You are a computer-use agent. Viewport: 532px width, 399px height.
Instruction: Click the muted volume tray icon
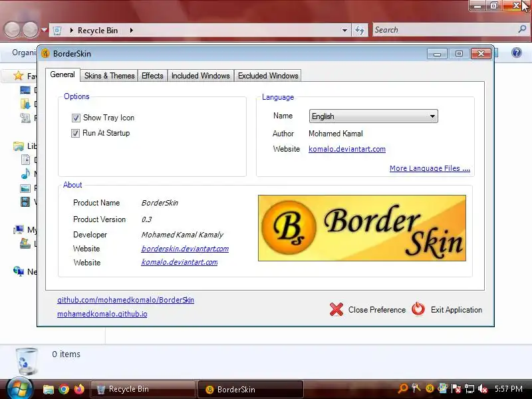pyautogui.click(x=483, y=389)
